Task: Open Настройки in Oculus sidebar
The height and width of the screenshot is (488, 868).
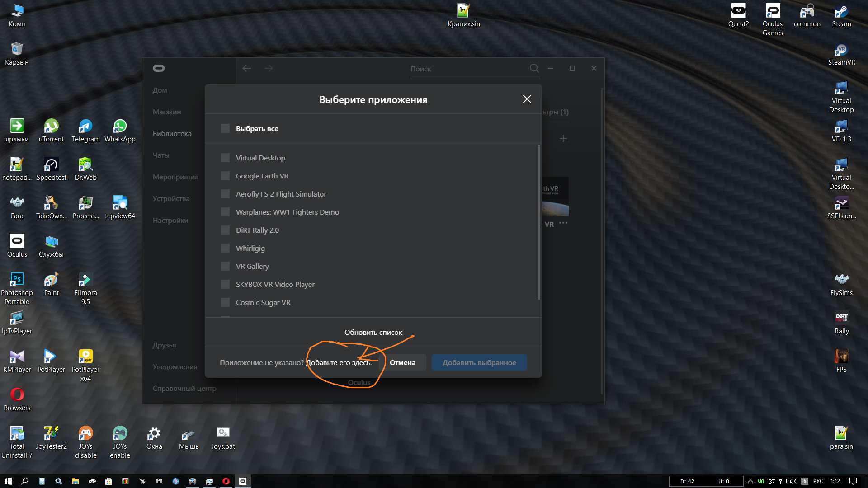Action: pyautogui.click(x=170, y=220)
